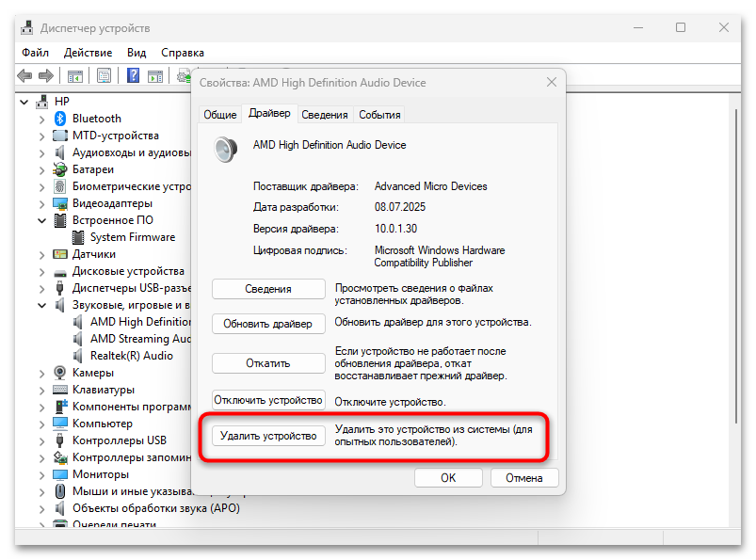Click the USB plug icon beside Контроллеры USB

[60, 440]
